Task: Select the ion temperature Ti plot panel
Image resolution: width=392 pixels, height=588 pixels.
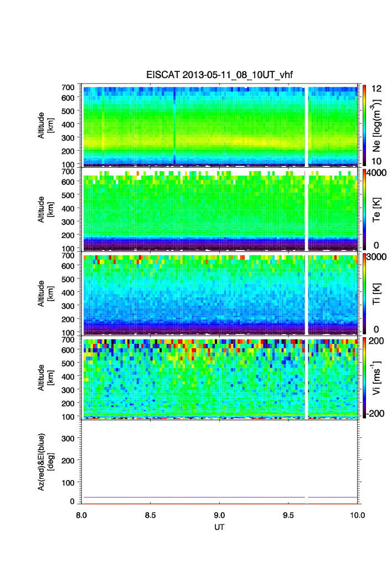Action: pos(194,293)
